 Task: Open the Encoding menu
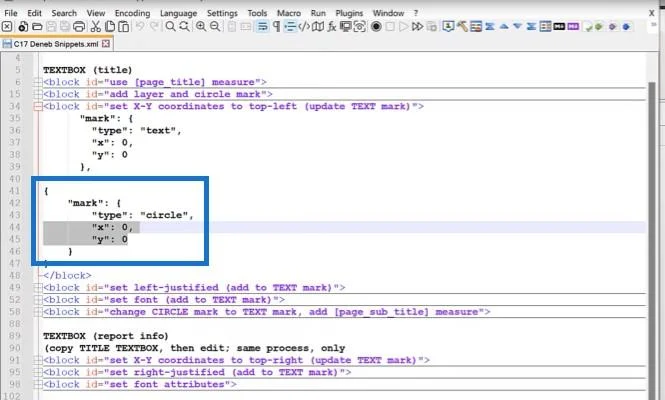click(132, 13)
